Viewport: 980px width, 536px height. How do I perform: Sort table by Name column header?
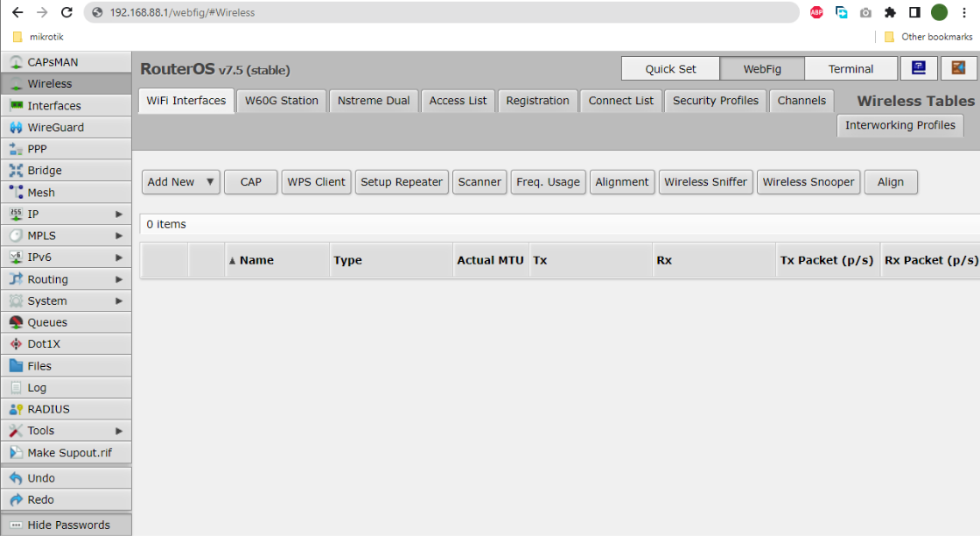(x=256, y=260)
